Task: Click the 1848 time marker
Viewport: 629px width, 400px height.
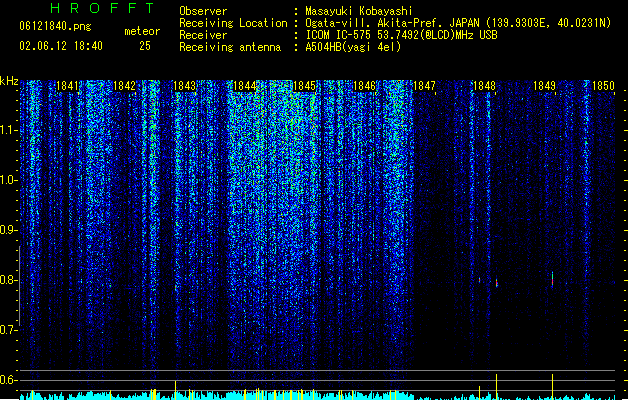Action: [484, 86]
